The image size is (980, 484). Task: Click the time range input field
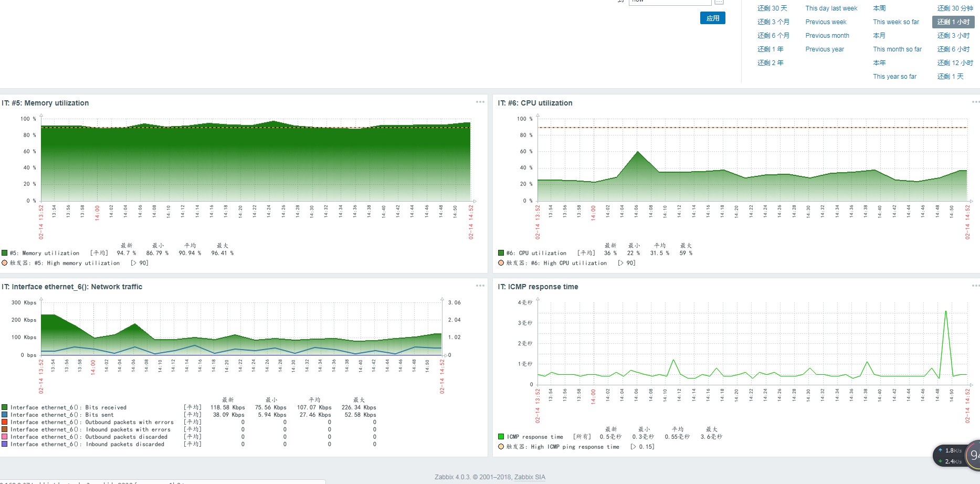(x=670, y=2)
